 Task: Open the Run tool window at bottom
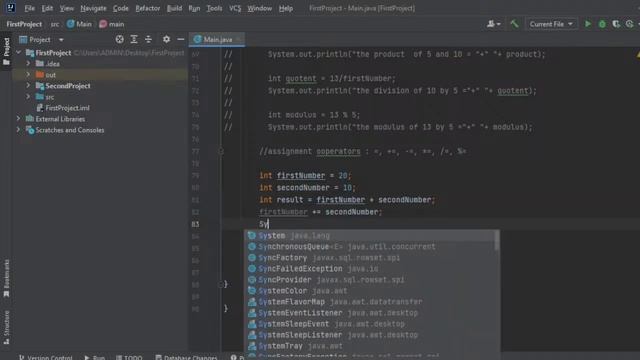click(94, 357)
